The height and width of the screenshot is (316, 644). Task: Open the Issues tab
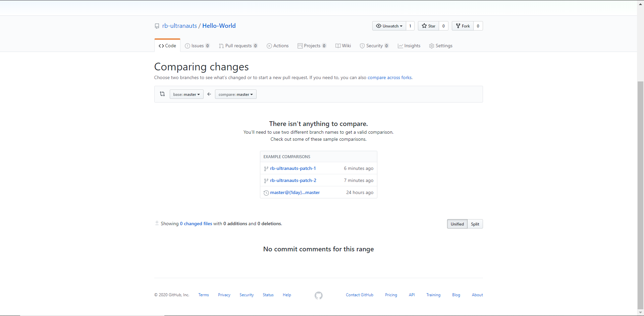point(197,46)
